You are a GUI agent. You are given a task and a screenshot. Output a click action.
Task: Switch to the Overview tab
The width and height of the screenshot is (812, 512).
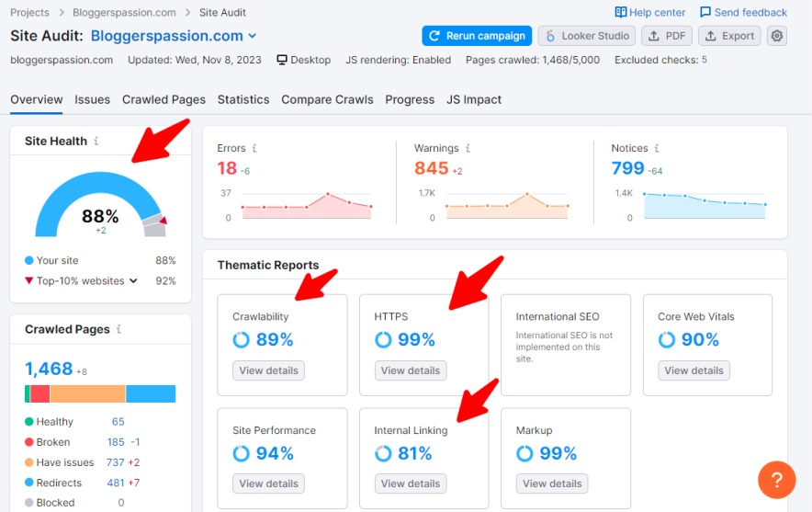click(x=36, y=99)
